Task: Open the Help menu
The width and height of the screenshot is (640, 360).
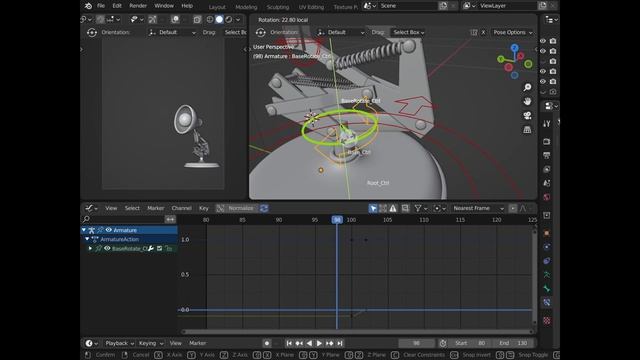Action: coord(187,6)
